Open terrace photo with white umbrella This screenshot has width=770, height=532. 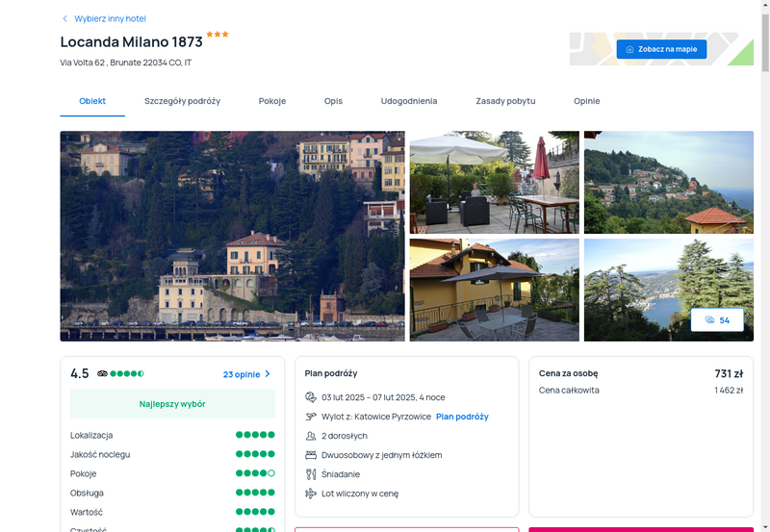click(x=495, y=182)
